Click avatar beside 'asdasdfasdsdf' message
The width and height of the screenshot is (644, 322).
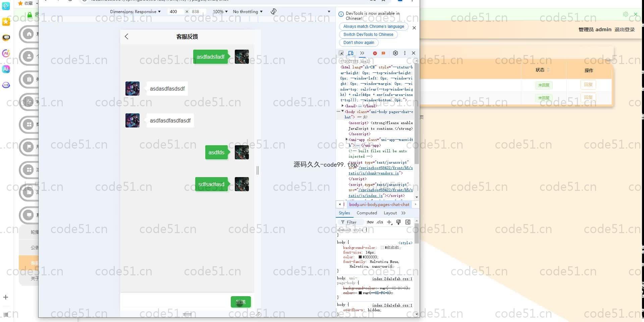132,89
